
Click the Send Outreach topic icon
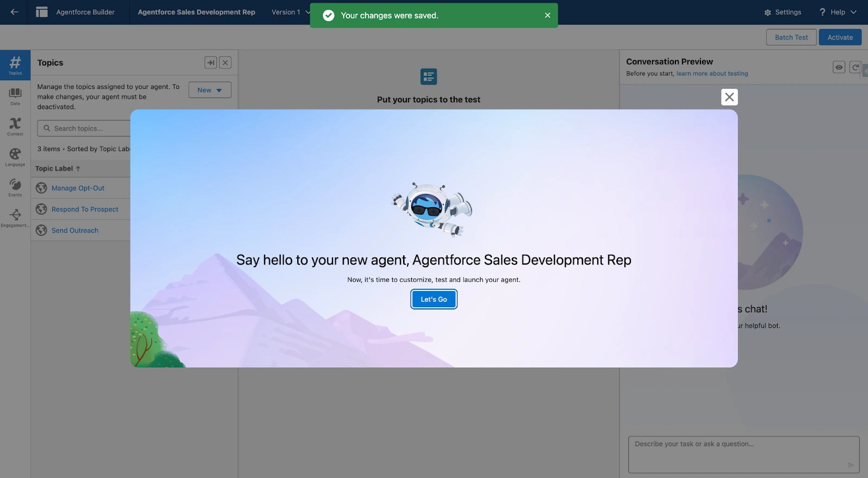click(41, 230)
